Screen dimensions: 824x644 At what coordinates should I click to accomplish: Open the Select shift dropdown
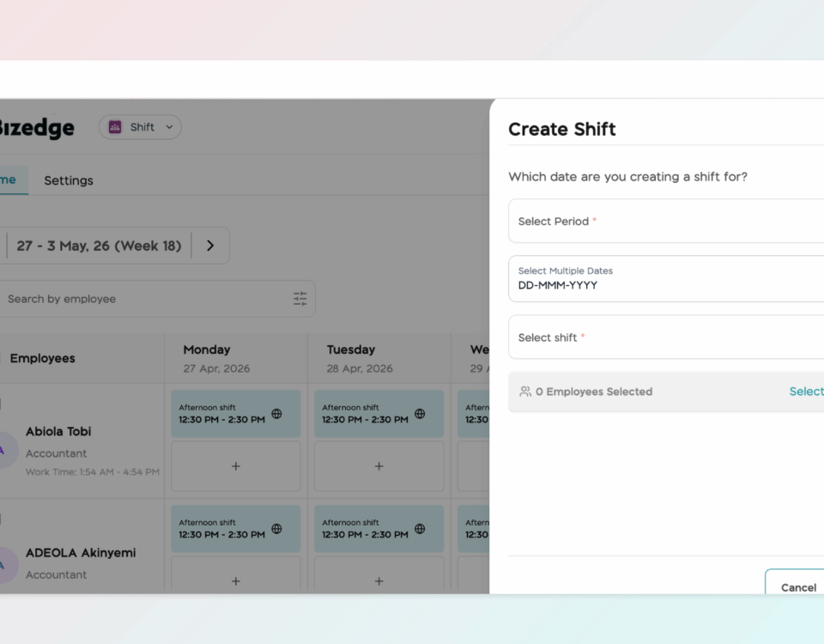tap(666, 337)
